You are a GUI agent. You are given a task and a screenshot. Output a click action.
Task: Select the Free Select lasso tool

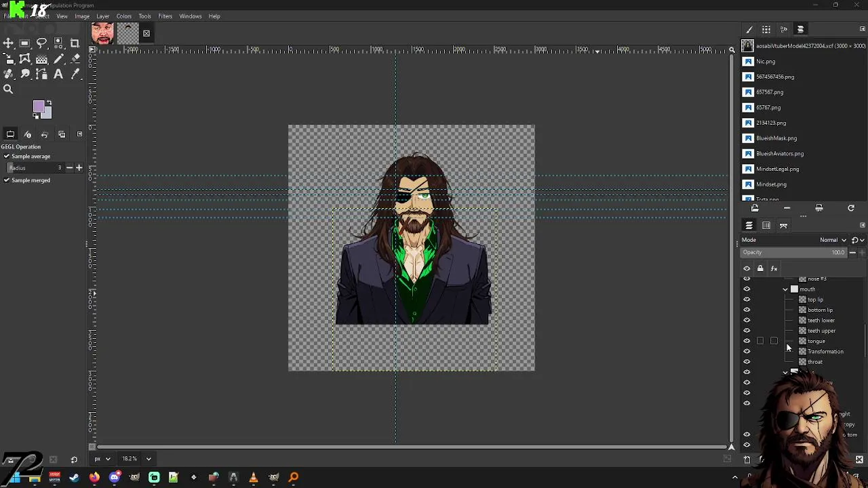point(41,43)
